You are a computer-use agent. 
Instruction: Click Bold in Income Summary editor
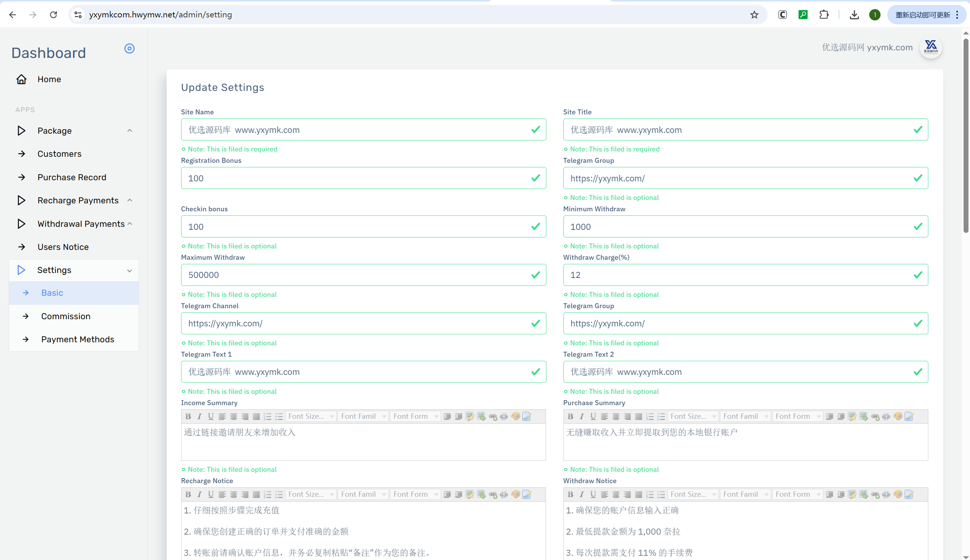(x=188, y=416)
